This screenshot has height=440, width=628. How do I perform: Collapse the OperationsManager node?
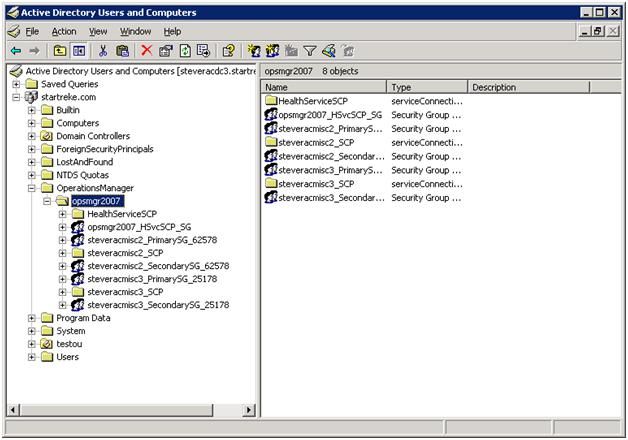click(32, 188)
